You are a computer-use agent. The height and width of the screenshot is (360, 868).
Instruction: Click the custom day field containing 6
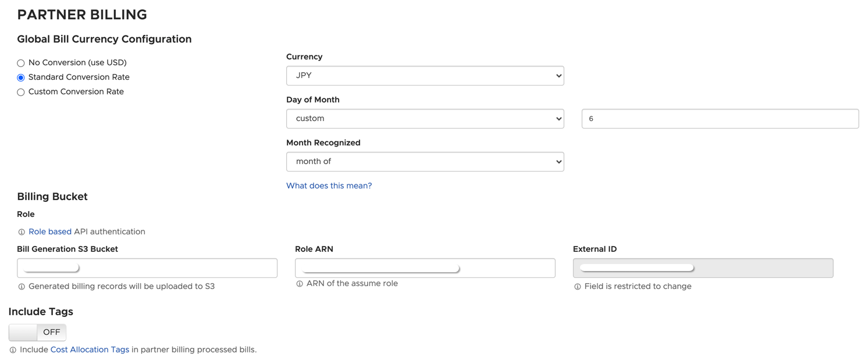click(x=720, y=119)
